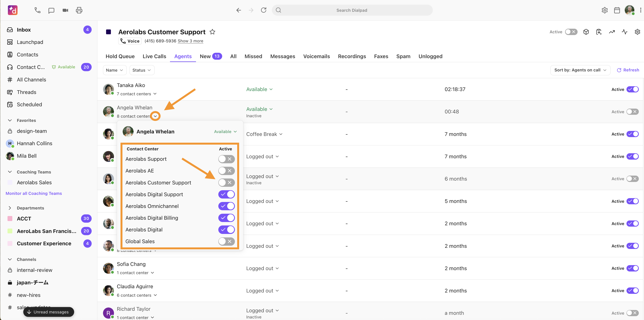This screenshot has width=644, height=320.
Task: Open the New tab with 13 badge
Action: point(211,56)
